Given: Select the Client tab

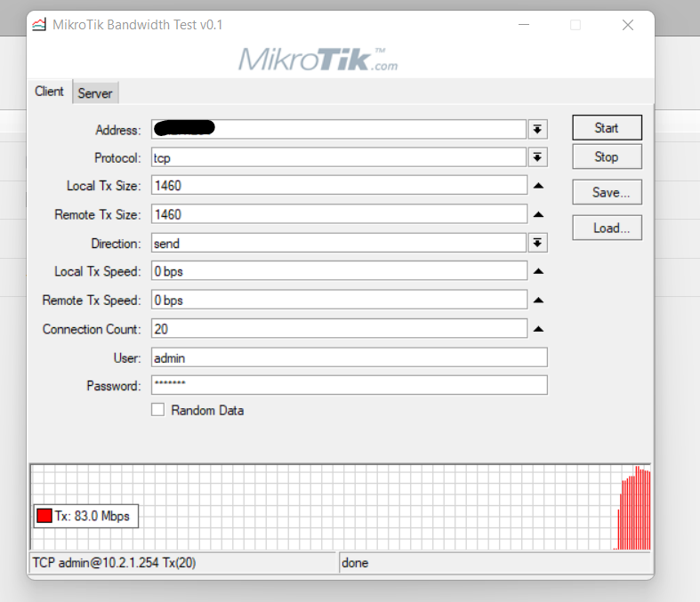Looking at the screenshot, I should tap(49, 92).
